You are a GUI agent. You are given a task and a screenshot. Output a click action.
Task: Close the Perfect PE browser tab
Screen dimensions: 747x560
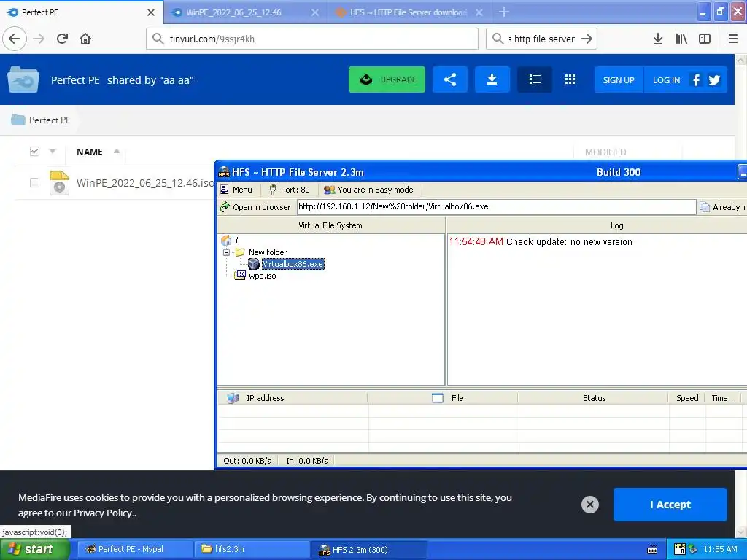[x=151, y=12]
